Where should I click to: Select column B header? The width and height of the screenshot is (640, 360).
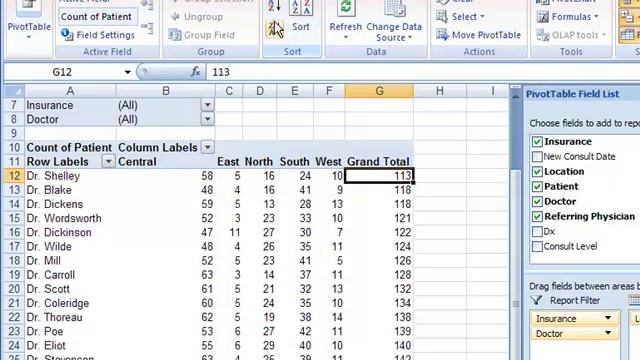(x=166, y=91)
